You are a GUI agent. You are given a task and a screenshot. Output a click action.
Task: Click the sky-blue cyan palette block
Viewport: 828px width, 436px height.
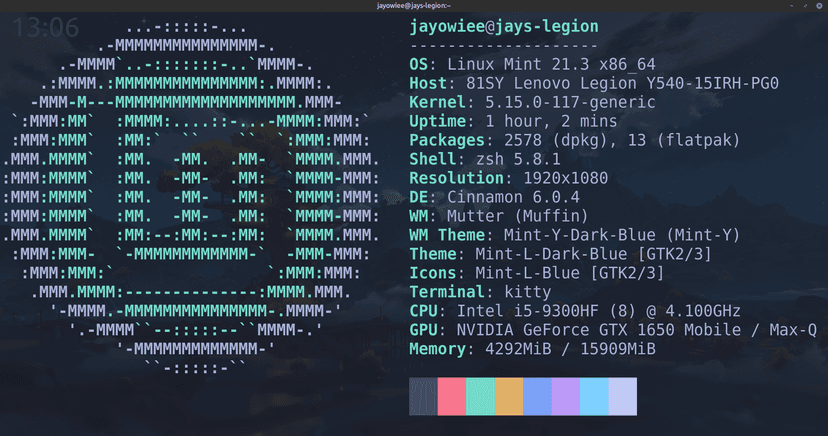(x=594, y=396)
